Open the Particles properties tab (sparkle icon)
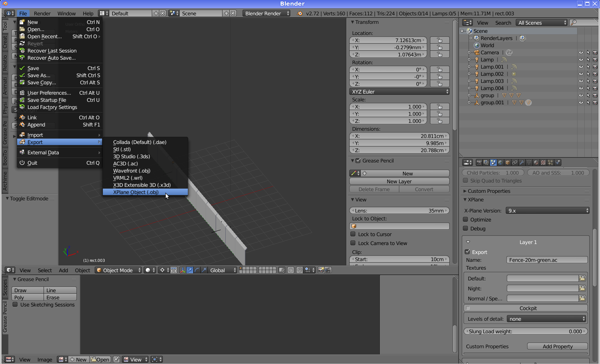Image resolution: width=600 pixels, height=364 pixels. click(x=550, y=163)
